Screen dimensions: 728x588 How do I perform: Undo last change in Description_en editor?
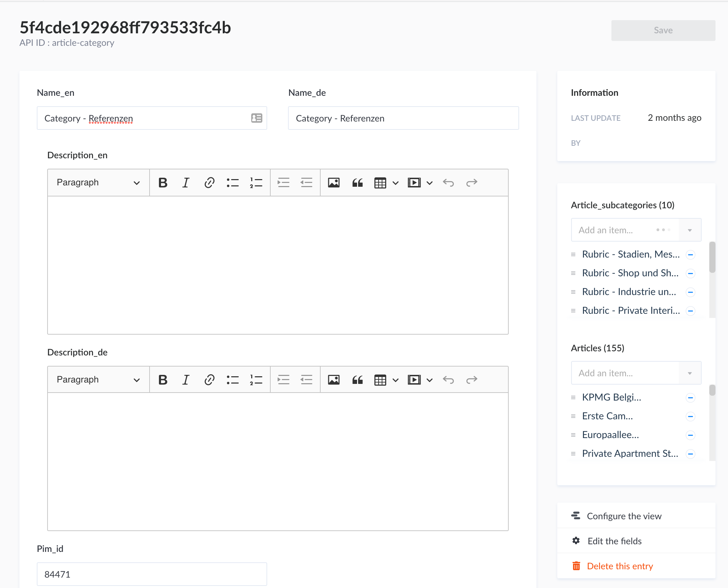click(448, 182)
